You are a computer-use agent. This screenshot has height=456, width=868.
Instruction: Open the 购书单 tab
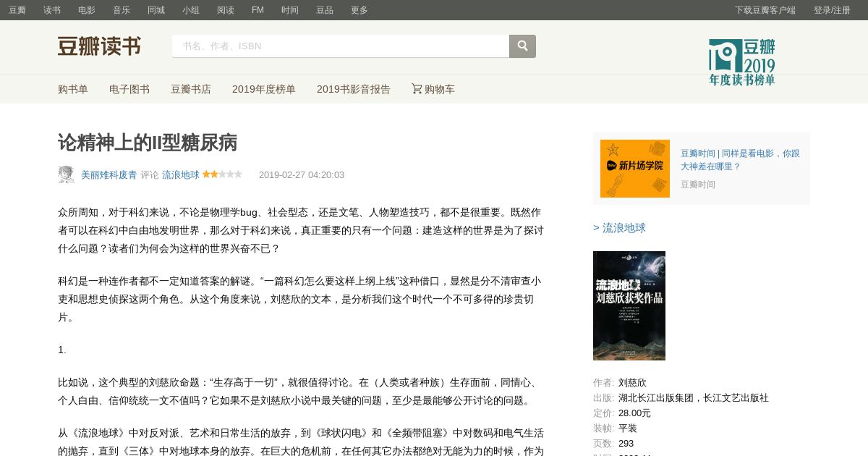tap(73, 89)
